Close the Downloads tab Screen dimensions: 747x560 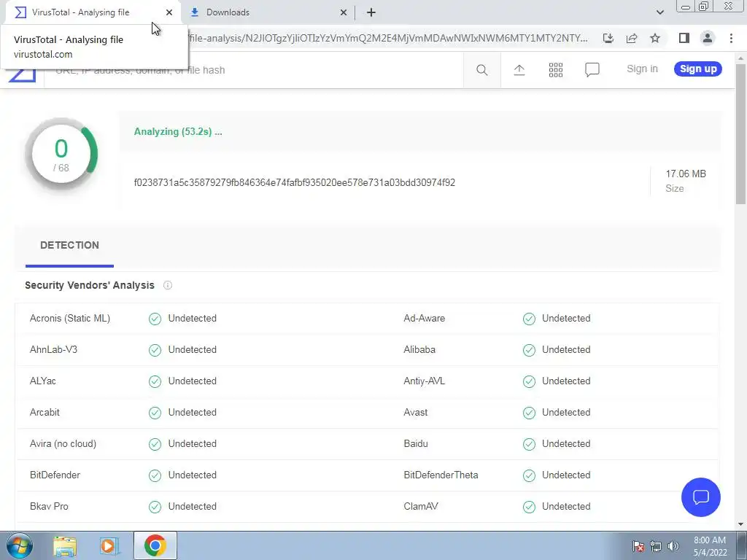pyautogui.click(x=344, y=12)
